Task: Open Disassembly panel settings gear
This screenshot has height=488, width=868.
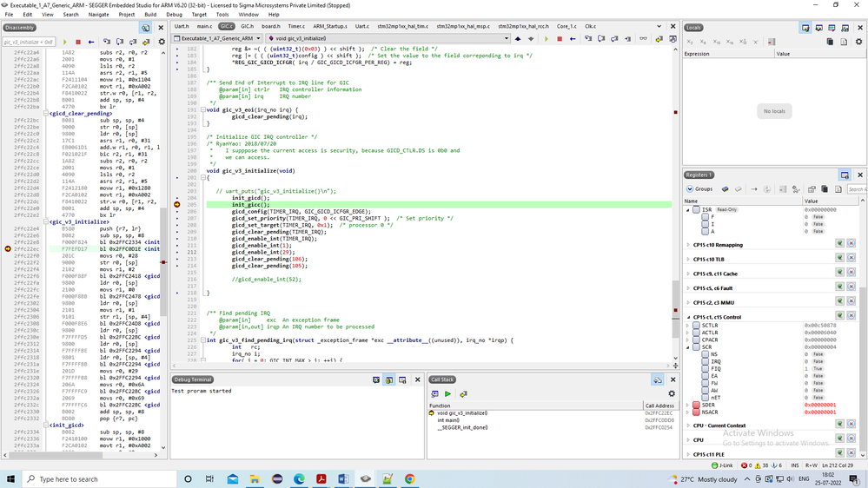Action: pos(162,42)
